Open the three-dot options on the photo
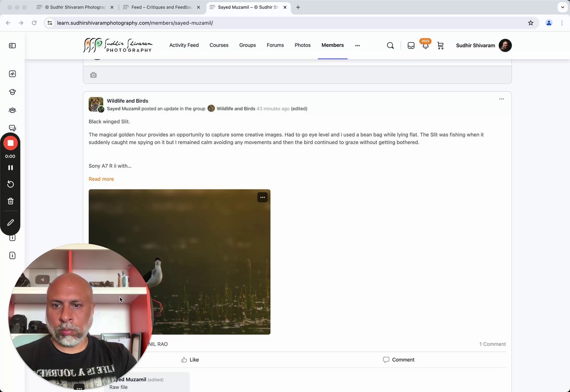Image resolution: width=570 pixels, height=392 pixels. tap(262, 197)
